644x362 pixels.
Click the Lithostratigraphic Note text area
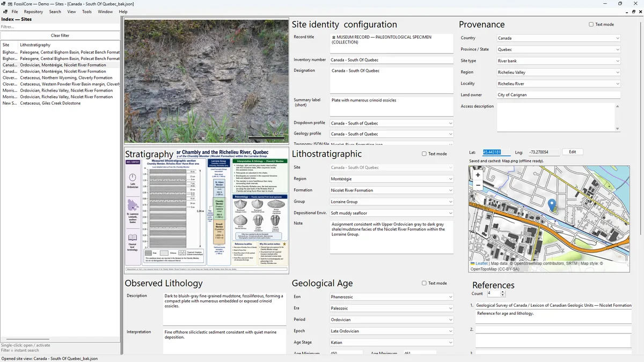point(392,237)
